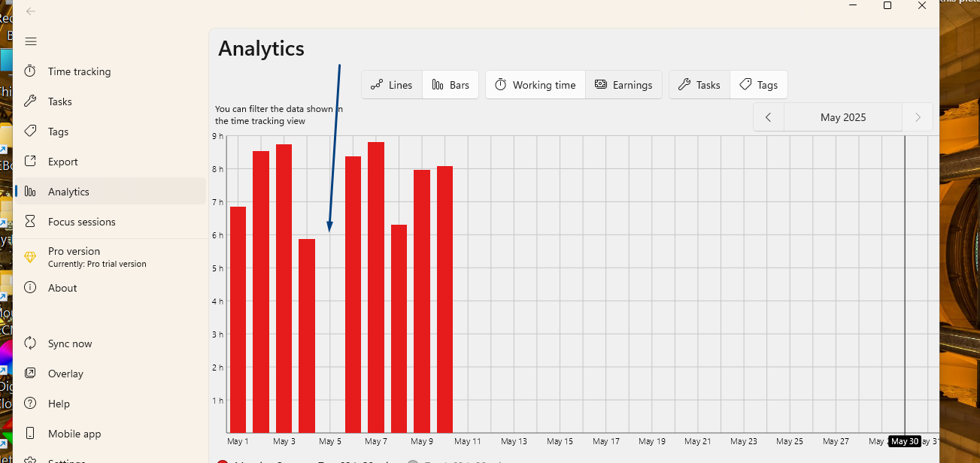Show Earnings data in chart
Viewport: 980px width, 463px height.
coord(623,85)
